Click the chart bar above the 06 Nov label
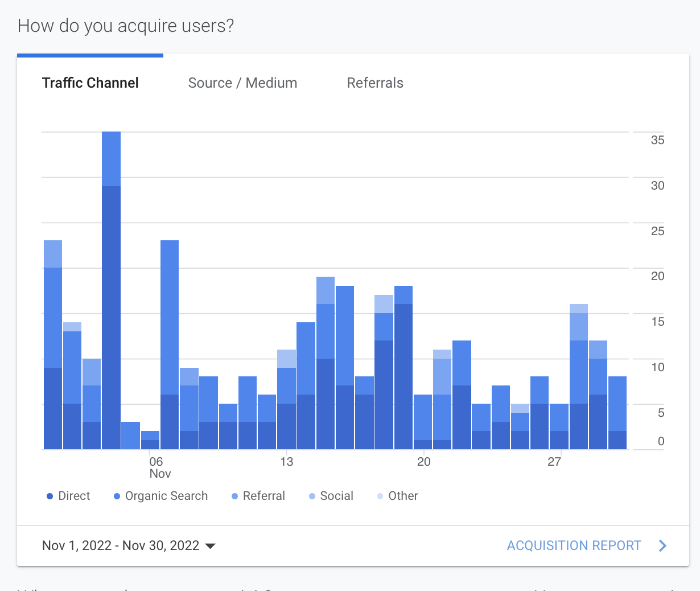 150,441
